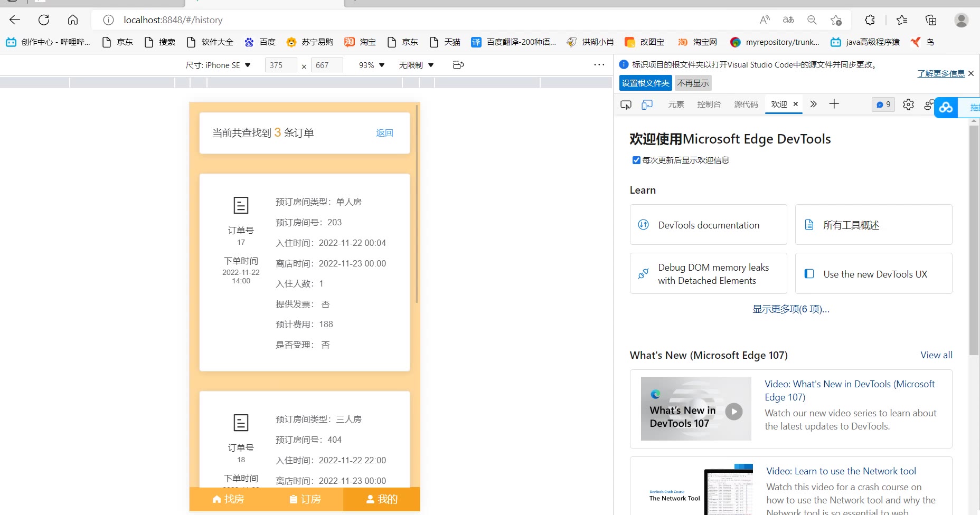Screen dimensions: 980x515
Task: Switch to the 元素 elements tab
Action: [x=676, y=104]
